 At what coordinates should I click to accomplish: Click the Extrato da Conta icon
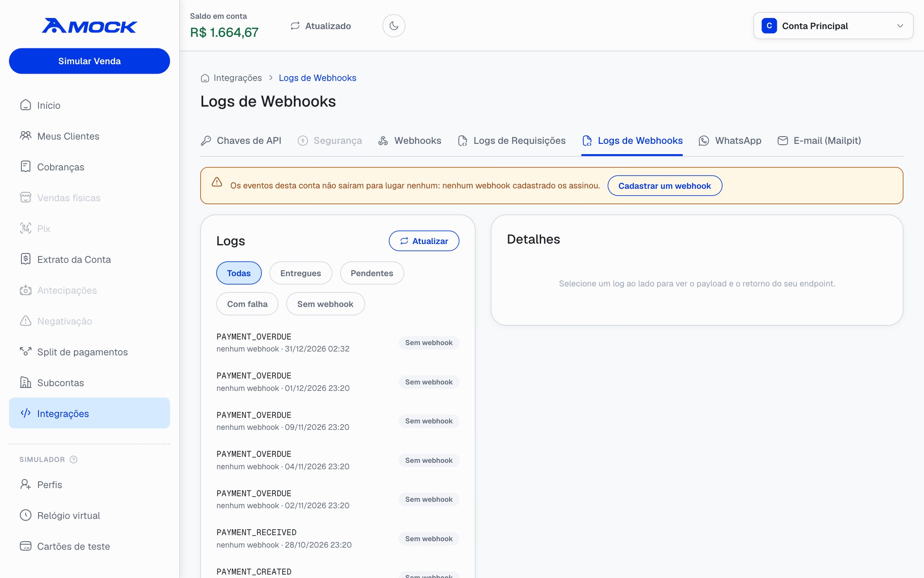click(x=26, y=259)
